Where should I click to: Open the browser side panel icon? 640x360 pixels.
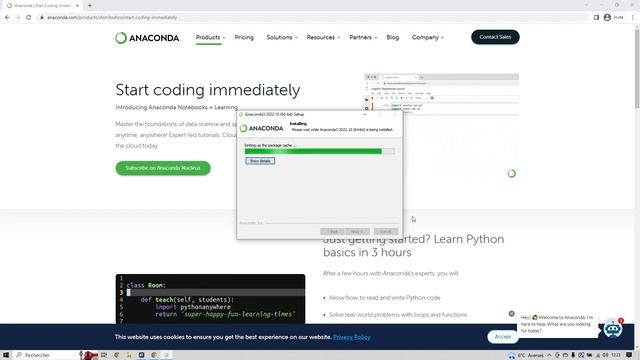pyautogui.click(x=596, y=18)
